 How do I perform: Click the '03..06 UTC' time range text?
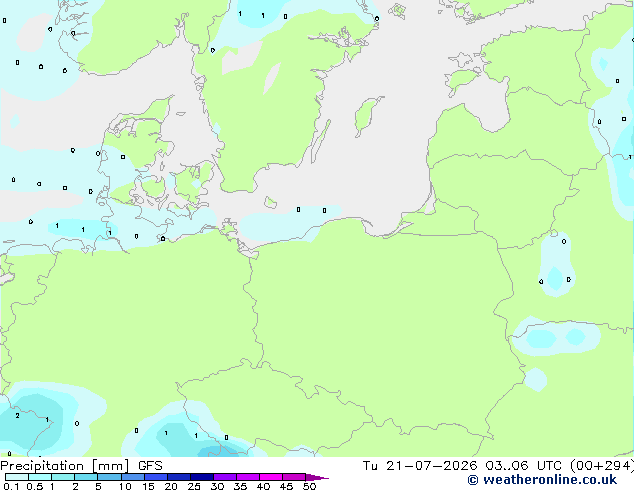click(x=523, y=466)
